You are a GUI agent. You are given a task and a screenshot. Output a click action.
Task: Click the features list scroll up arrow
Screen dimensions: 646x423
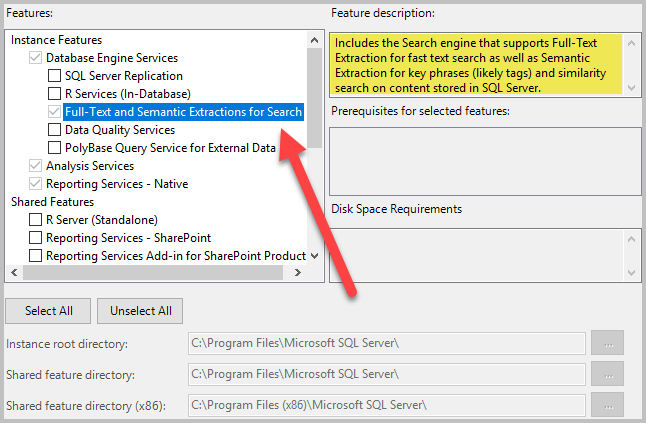point(314,40)
